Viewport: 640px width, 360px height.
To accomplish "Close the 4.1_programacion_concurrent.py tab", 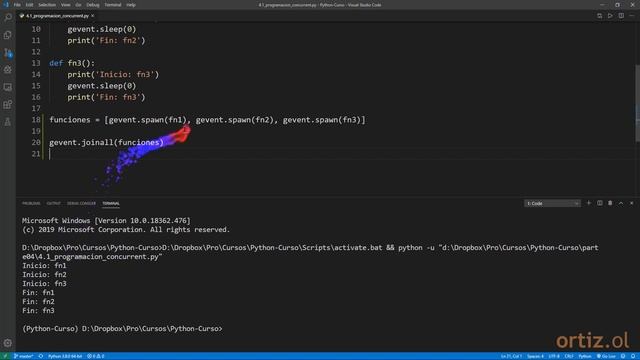I will click(x=93, y=16).
